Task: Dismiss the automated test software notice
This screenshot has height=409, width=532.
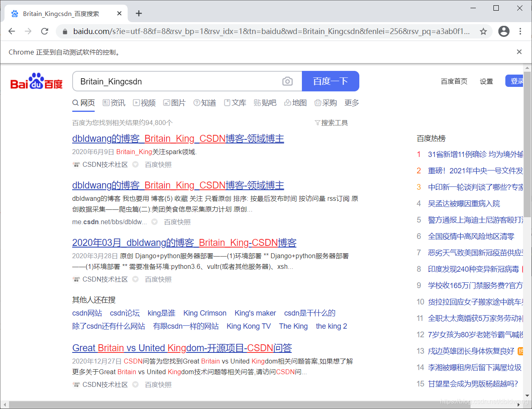Action: [519, 52]
